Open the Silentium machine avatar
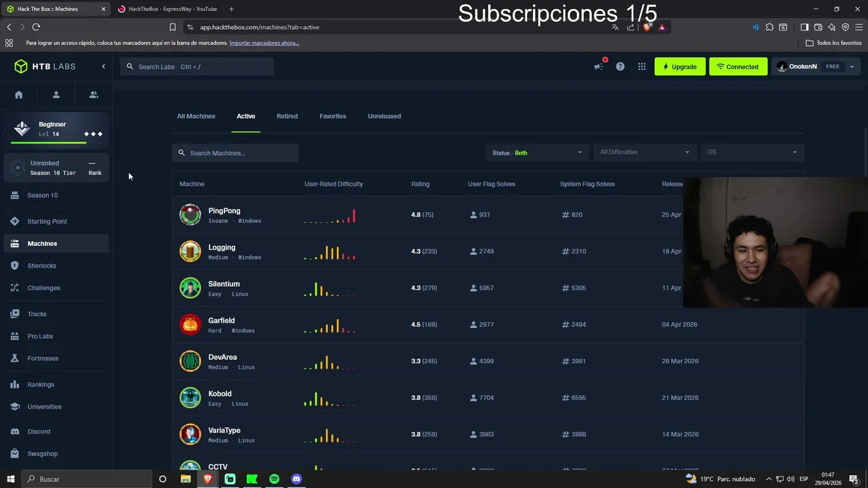 pos(190,288)
